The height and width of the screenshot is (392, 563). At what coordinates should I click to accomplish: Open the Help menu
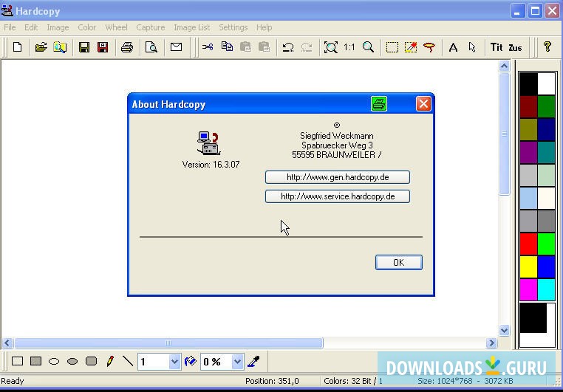265,27
